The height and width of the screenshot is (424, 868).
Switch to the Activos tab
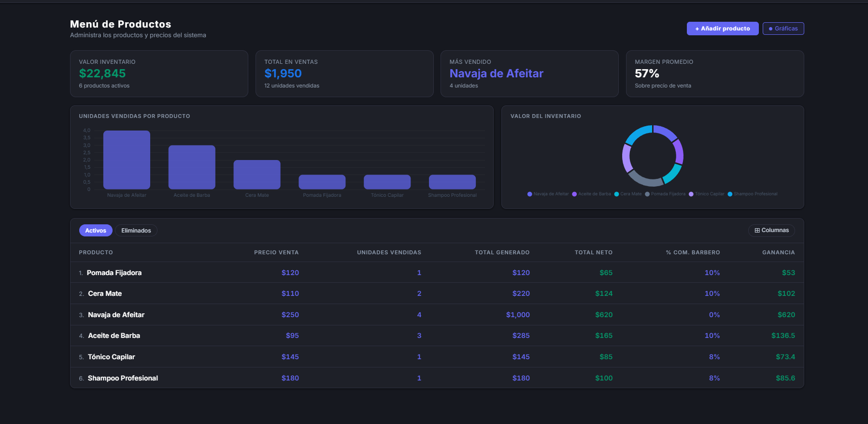[x=96, y=231]
